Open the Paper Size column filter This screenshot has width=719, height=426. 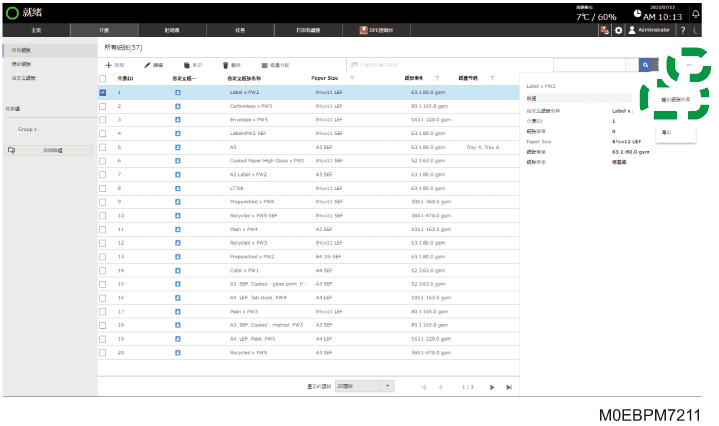pos(352,78)
